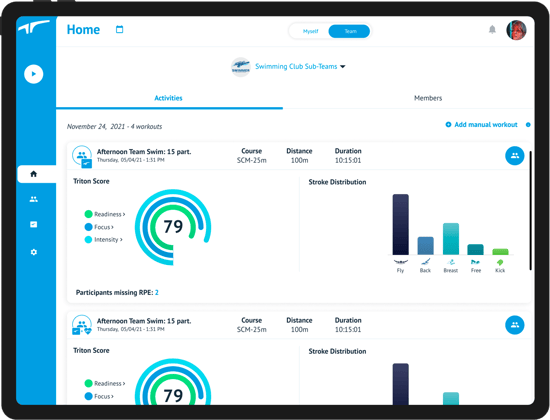Click the Home page title

click(x=83, y=29)
